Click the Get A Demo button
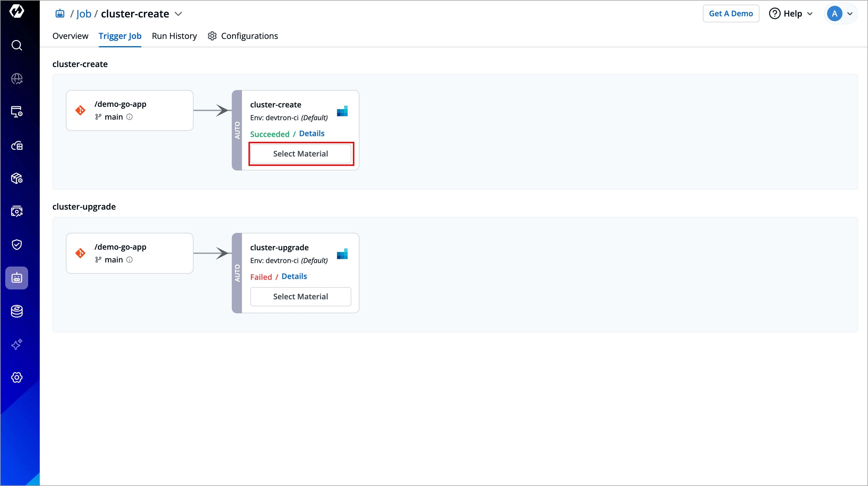 (x=730, y=13)
